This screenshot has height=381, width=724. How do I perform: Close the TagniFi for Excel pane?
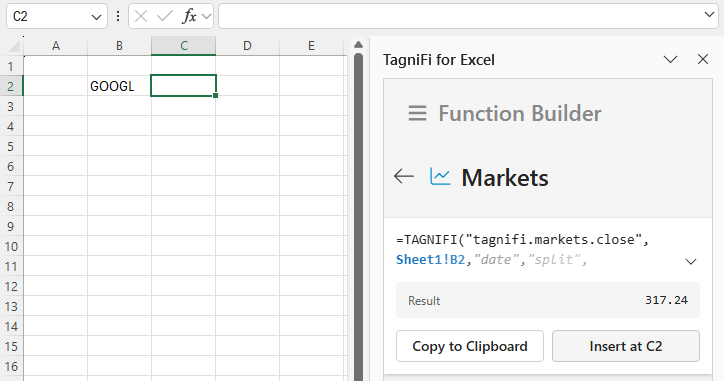pos(703,59)
